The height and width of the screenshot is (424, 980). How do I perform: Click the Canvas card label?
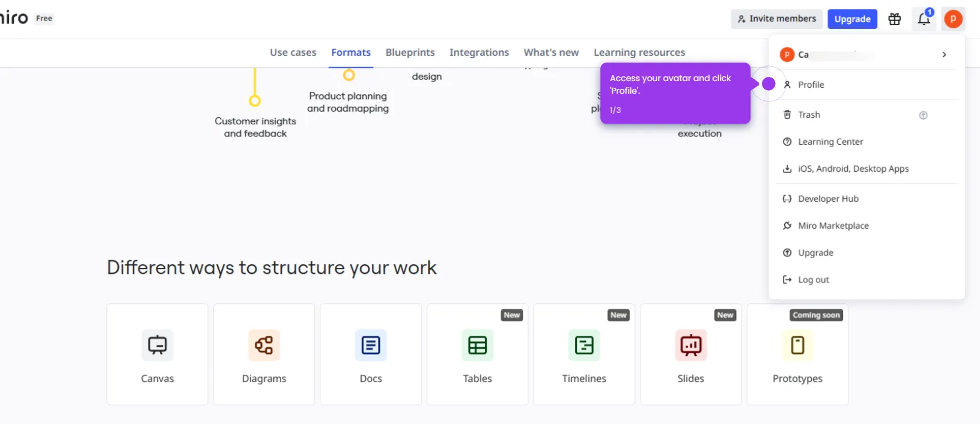click(157, 378)
